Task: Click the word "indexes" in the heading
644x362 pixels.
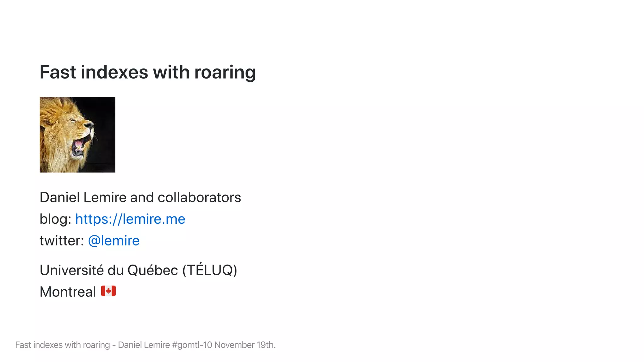Action: [114, 72]
